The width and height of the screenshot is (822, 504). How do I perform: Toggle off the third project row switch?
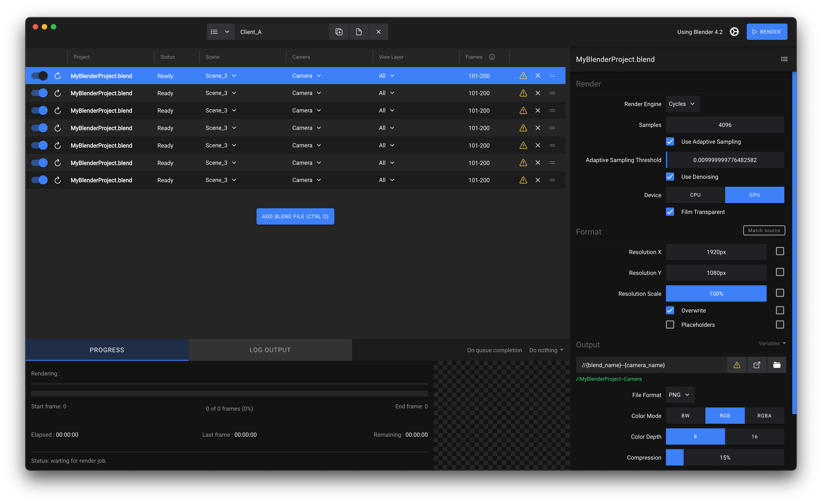[x=39, y=111]
